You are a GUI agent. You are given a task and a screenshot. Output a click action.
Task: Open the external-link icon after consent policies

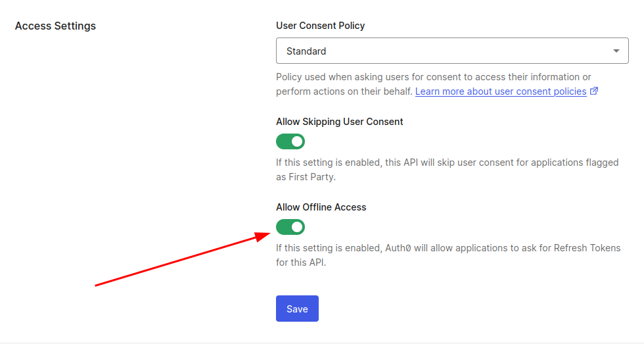pyautogui.click(x=594, y=91)
